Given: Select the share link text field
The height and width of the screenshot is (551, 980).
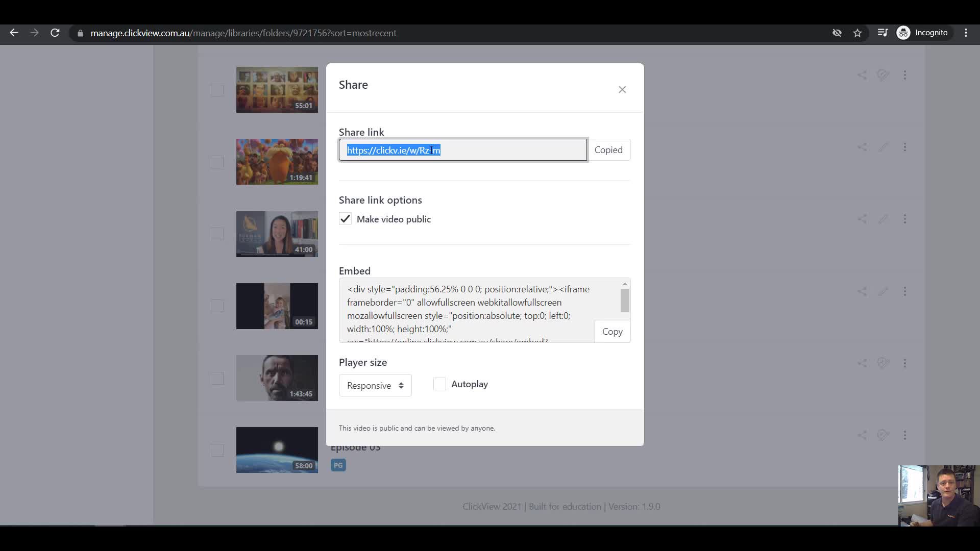Looking at the screenshot, I should click(462, 149).
